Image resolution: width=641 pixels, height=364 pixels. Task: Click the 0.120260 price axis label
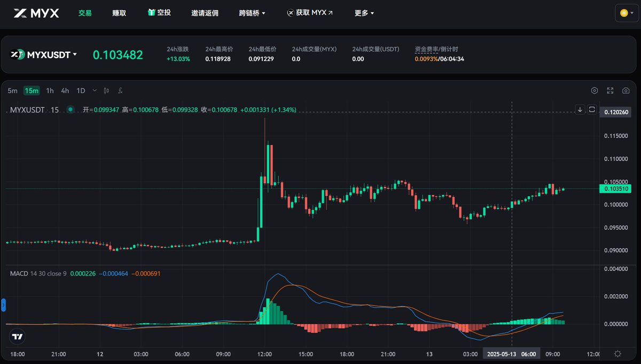click(x=616, y=112)
